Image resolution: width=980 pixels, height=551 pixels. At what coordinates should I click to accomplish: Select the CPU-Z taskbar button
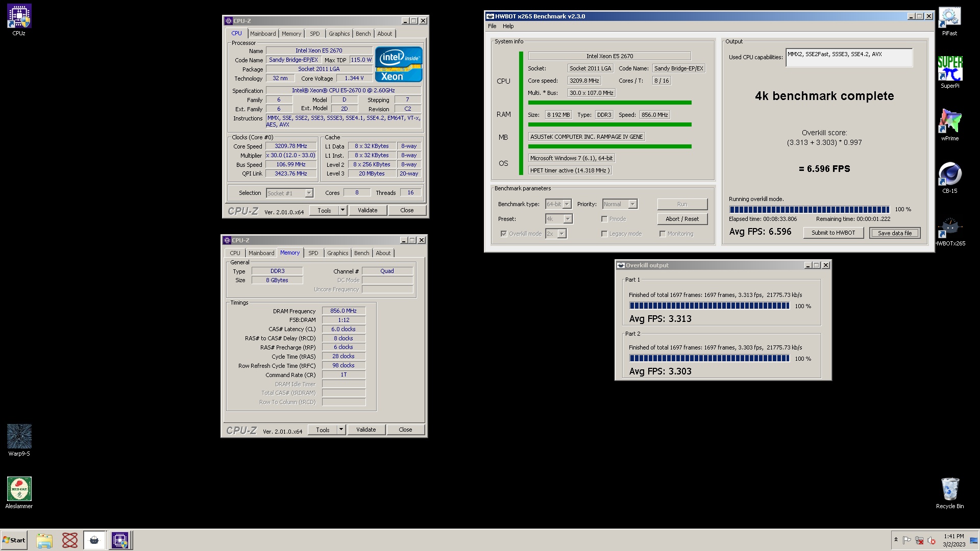[120, 540]
